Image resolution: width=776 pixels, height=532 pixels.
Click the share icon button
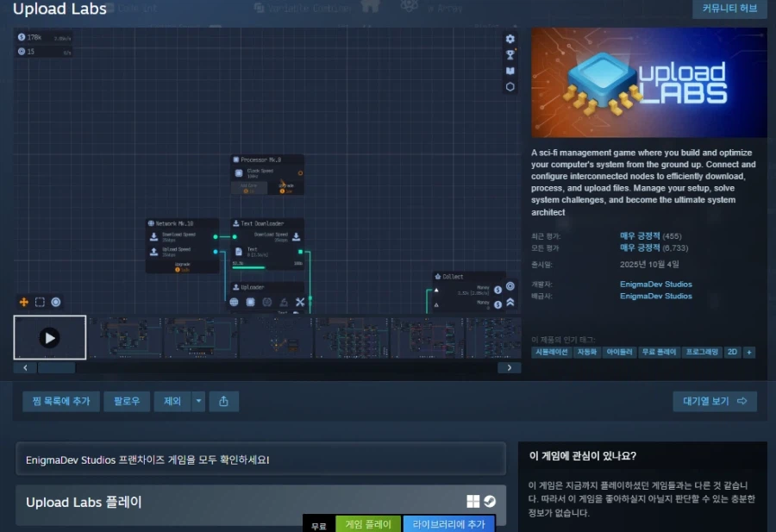(x=223, y=401)
